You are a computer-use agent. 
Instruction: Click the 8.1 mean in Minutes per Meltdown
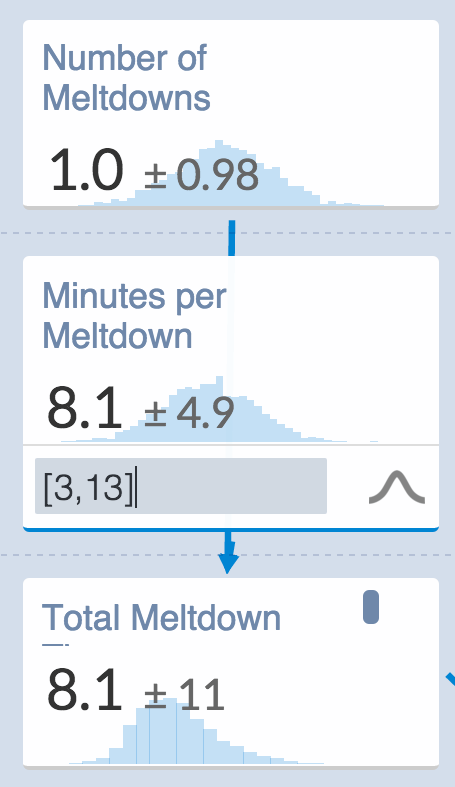click(x=84, y=407)
